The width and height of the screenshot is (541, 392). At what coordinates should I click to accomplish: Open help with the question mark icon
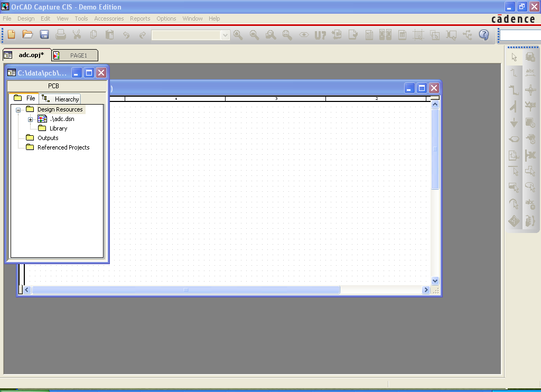(484, 34)
